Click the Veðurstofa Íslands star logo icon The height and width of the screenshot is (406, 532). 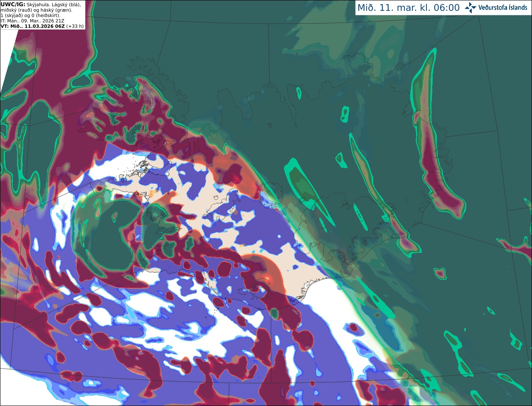[x=470, y=7]
